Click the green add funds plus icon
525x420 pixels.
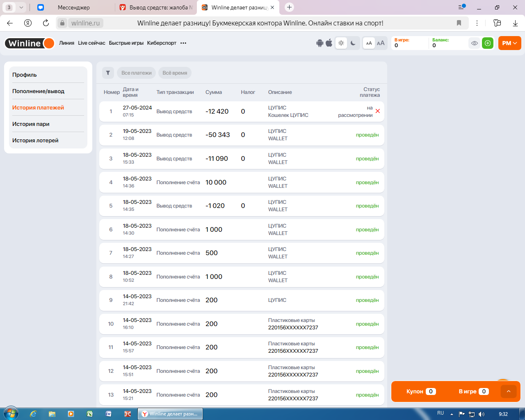click(x=488, y=43)
